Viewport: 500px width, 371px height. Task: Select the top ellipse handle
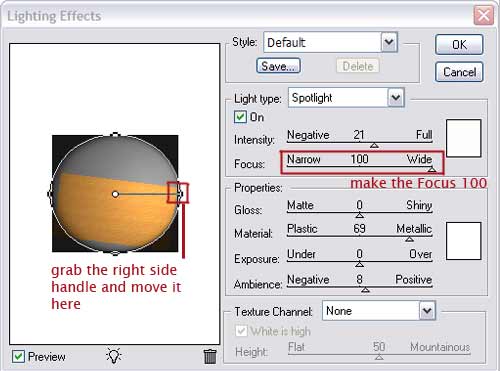(x=115, y=135)
